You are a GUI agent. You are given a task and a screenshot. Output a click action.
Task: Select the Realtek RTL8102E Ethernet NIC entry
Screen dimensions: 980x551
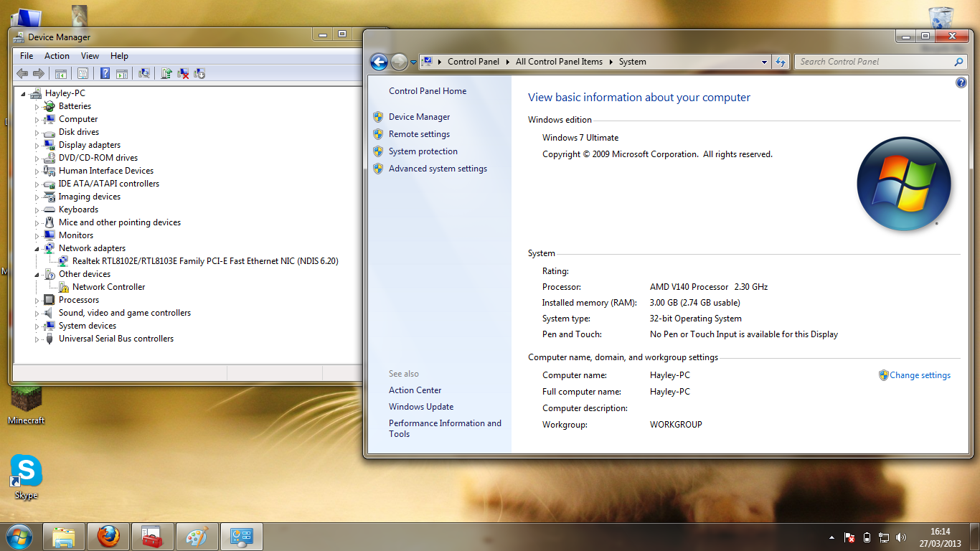[x=205, y=261]
